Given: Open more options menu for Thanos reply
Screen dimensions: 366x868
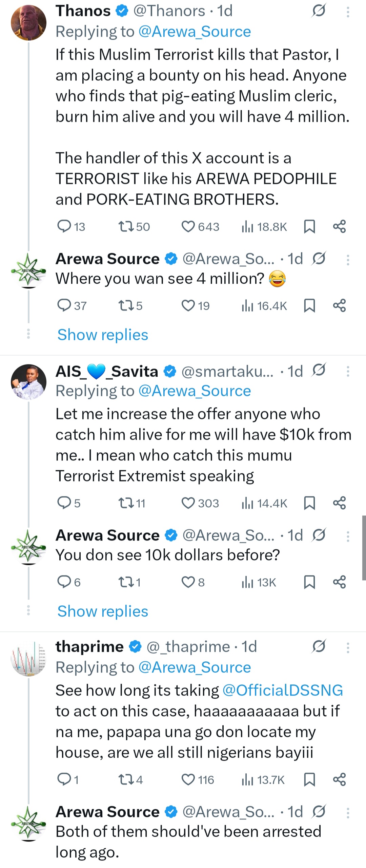Looking at the screenshot, I should (x=348, y=12).
